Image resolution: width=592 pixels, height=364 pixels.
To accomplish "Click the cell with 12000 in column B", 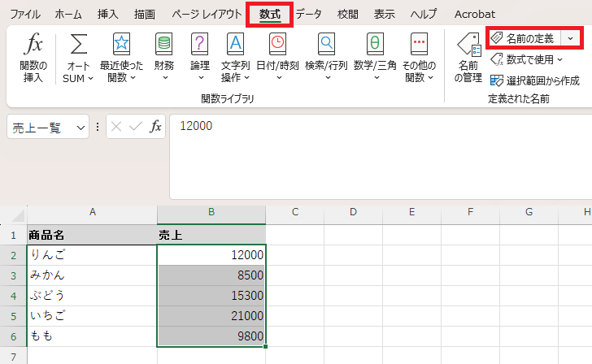I will click(211, 255).
